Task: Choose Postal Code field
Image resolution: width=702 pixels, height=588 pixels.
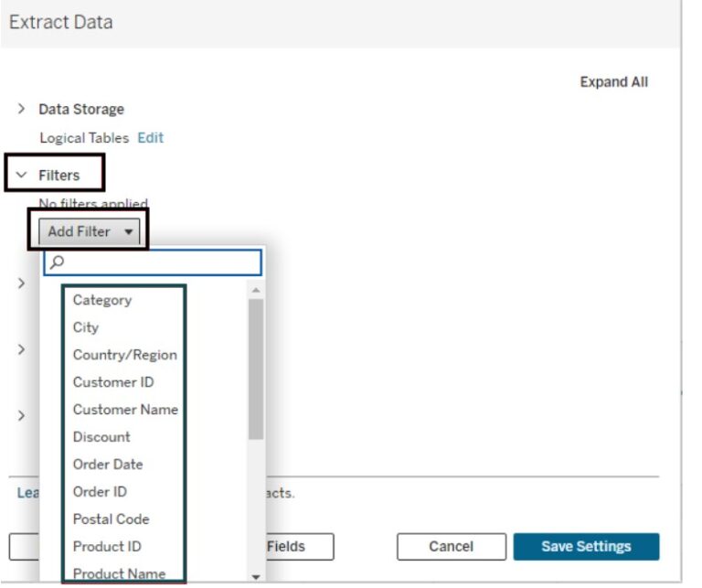Action: pos(111,519)
